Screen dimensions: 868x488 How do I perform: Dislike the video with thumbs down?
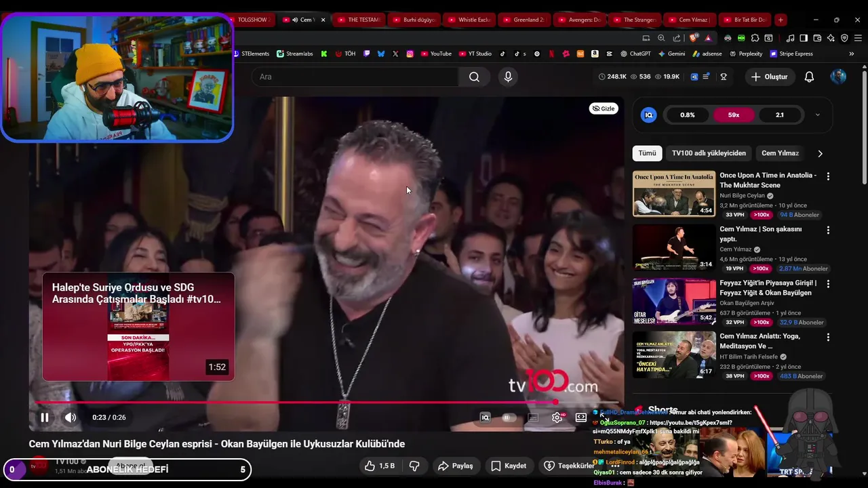click(x=414, y=466)
